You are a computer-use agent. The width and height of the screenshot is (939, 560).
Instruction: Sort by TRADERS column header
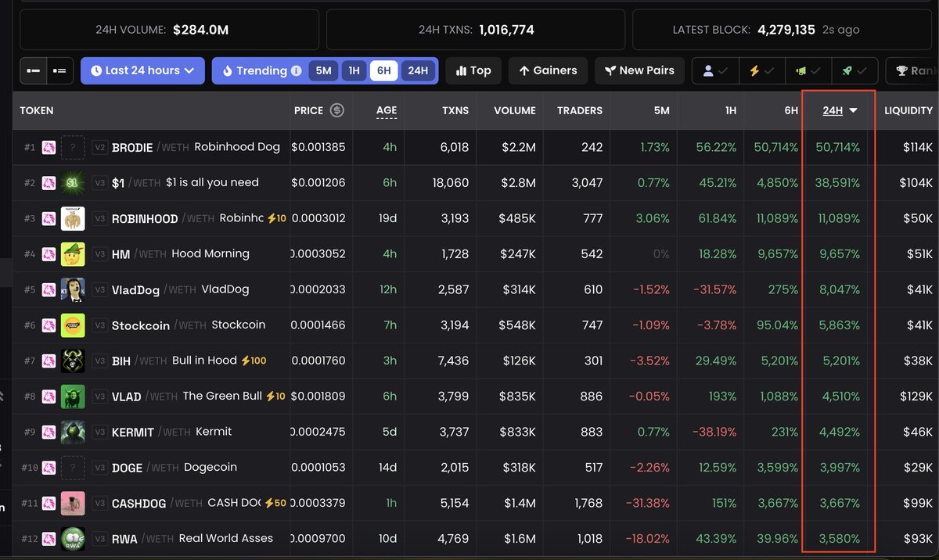click(x=580, y=110)
